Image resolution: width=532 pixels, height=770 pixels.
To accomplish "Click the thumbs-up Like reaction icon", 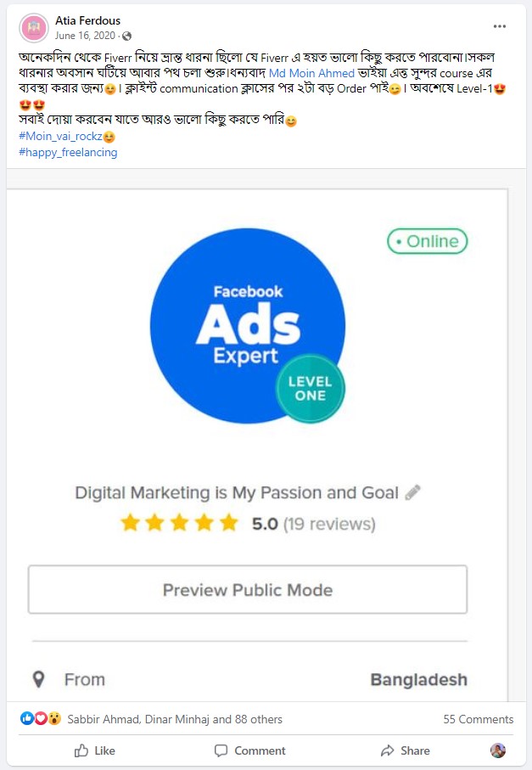I will pos(26,719).
